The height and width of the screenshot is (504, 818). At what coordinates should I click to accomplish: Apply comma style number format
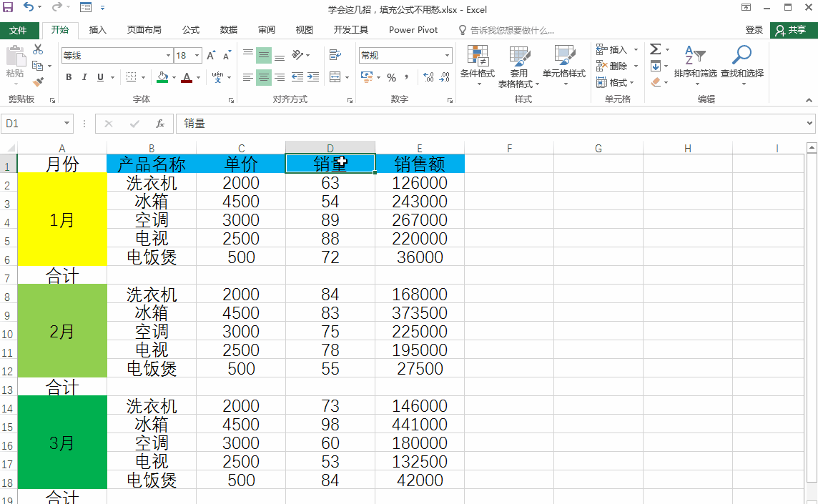pyautogui.click(x=406, y=77)
